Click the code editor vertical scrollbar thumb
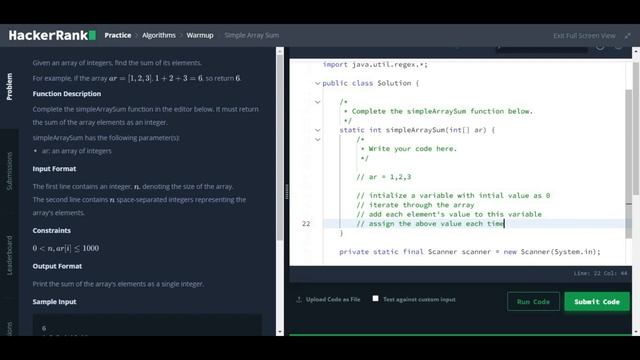The width and height of the screenshot is (640, 360). point(629,164)
